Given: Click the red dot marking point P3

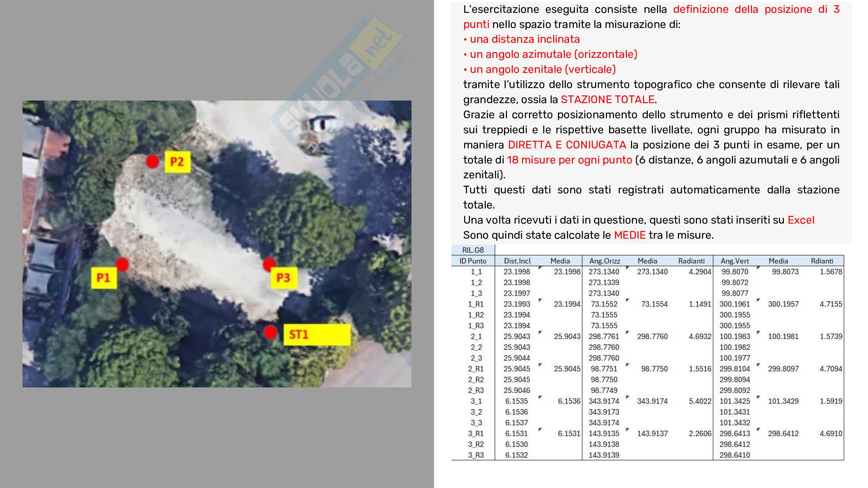Looking at the screenshot, I should point(269,264).
